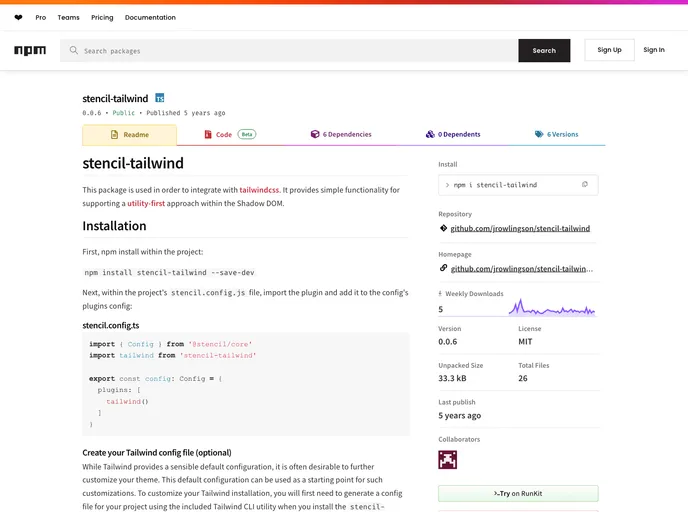Click the Sign In link
The image size is (688, 512).
654,50
